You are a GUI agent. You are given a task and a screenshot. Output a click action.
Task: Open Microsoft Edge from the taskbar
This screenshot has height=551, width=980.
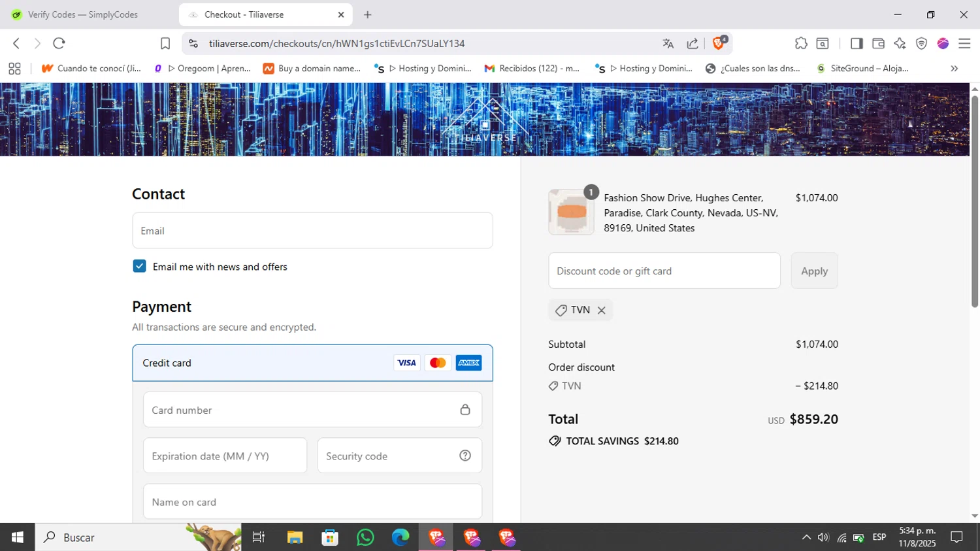(x=400, y=537)
